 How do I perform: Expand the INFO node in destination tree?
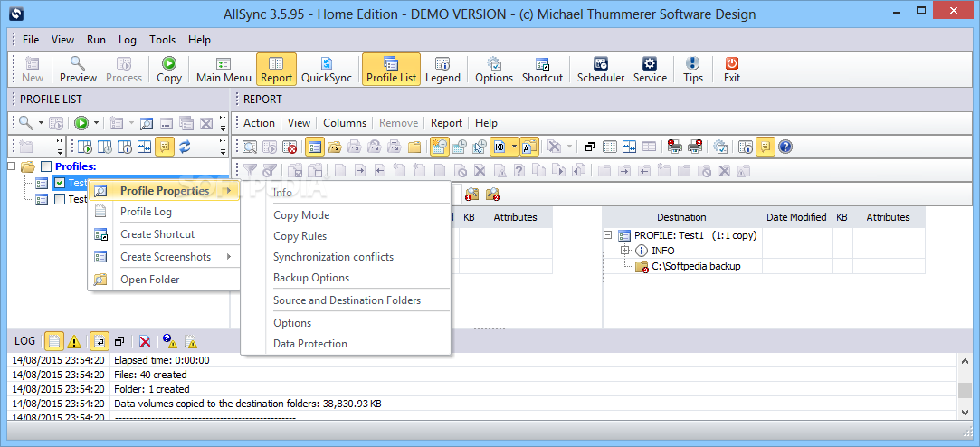click(623, 251)
